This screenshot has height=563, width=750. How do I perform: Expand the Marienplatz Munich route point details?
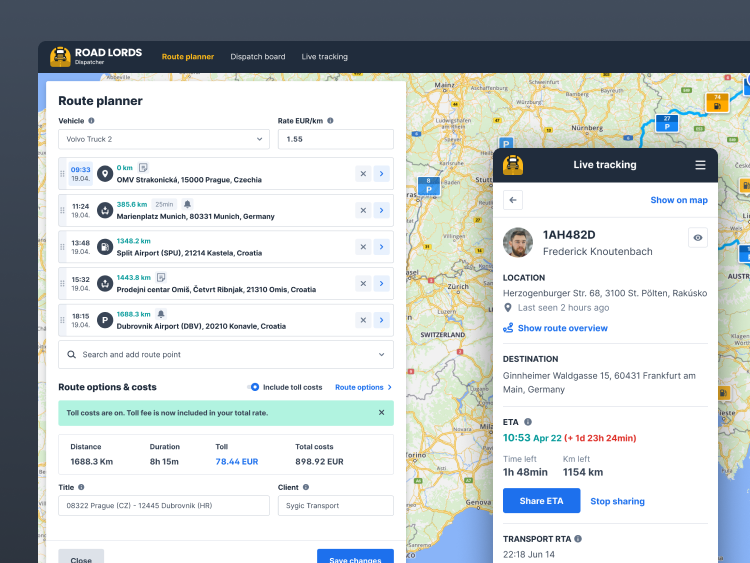[x=381, y=210]
